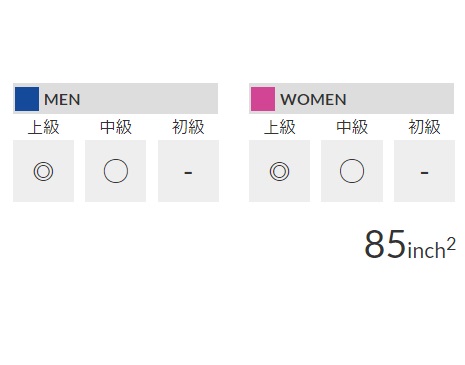
Task: Click the double-circle icon under MEN 上級
Action: coord(43,171)
